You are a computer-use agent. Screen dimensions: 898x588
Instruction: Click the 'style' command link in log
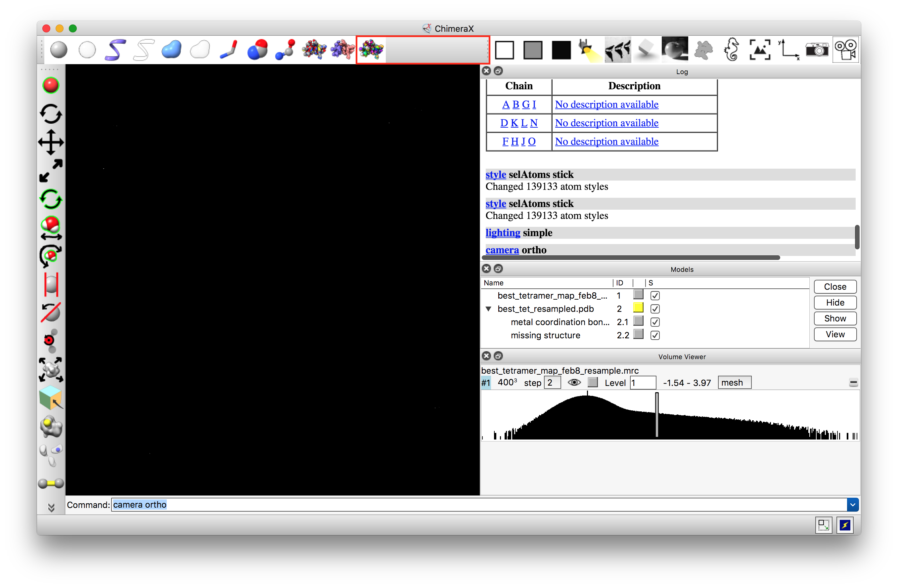[495, 175]
